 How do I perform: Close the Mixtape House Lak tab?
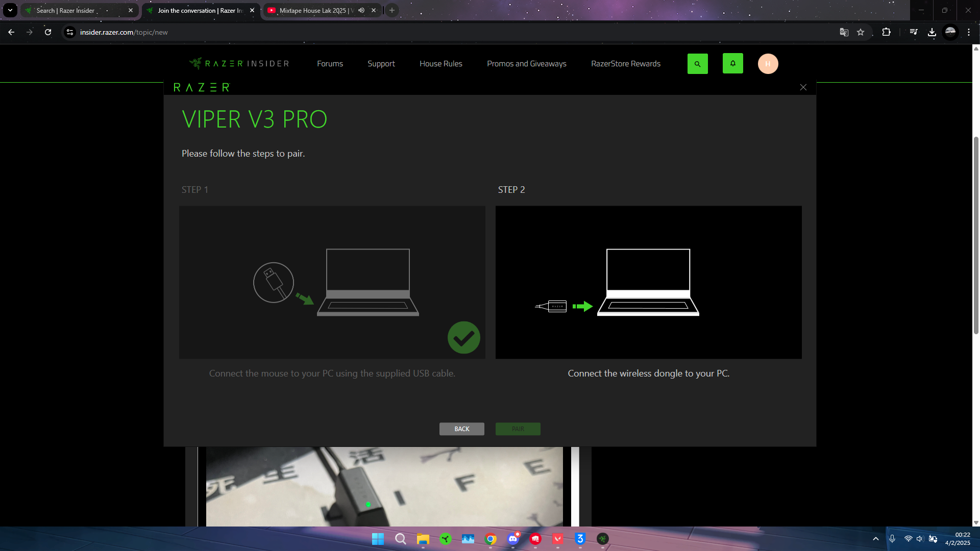tap(374, 10)
